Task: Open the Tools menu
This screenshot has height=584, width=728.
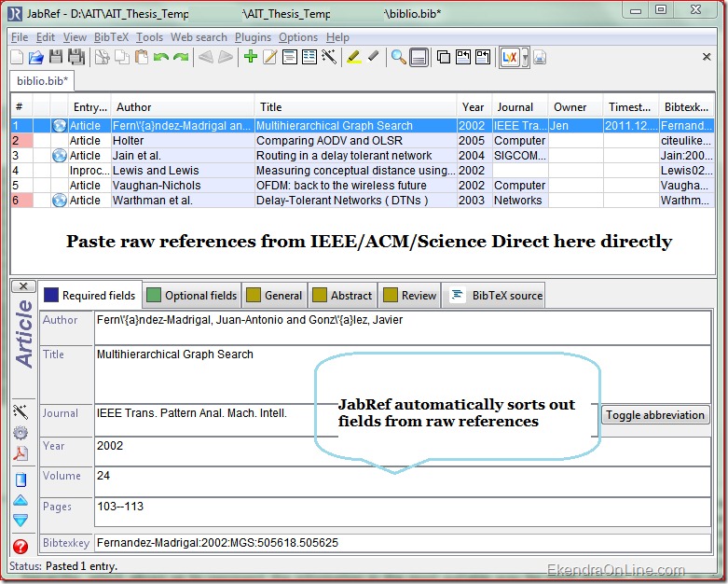Action: [x=149, y=37]
